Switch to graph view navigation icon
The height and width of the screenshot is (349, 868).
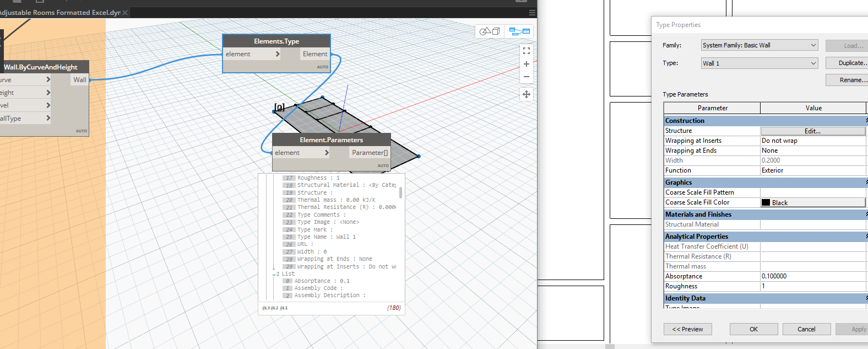click(x=519, y=31)
